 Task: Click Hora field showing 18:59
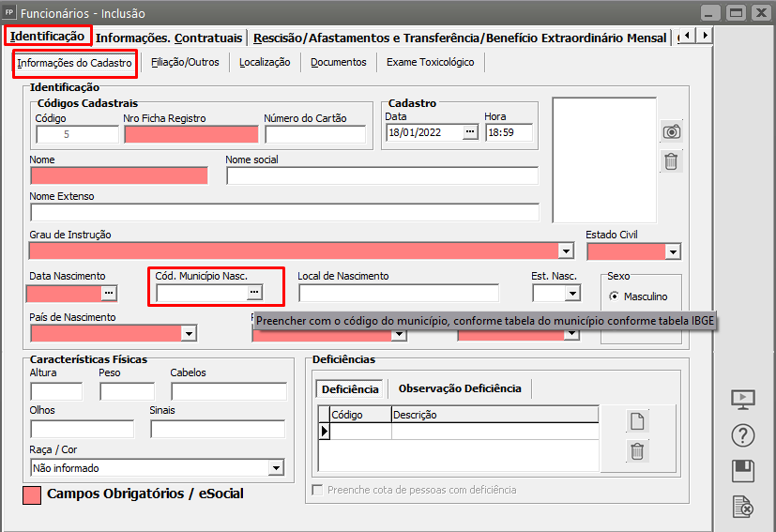pos(510,132)
